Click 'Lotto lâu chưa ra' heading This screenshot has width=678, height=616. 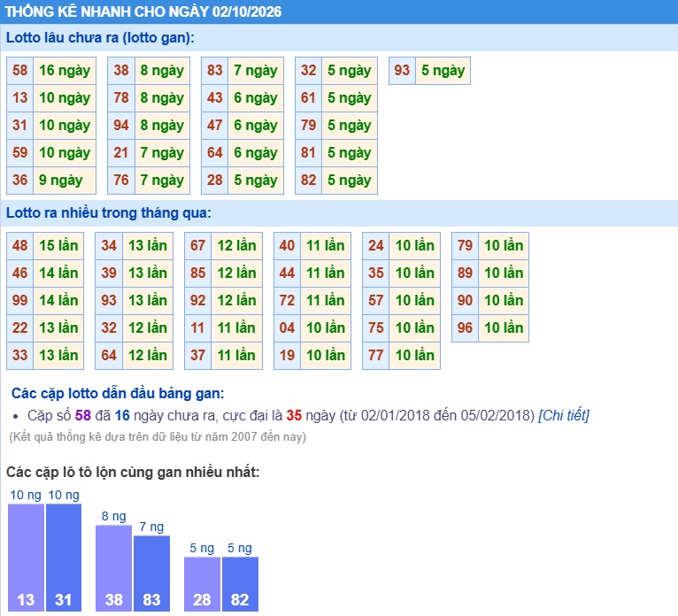pyautogui.click(x=100, y=38)
